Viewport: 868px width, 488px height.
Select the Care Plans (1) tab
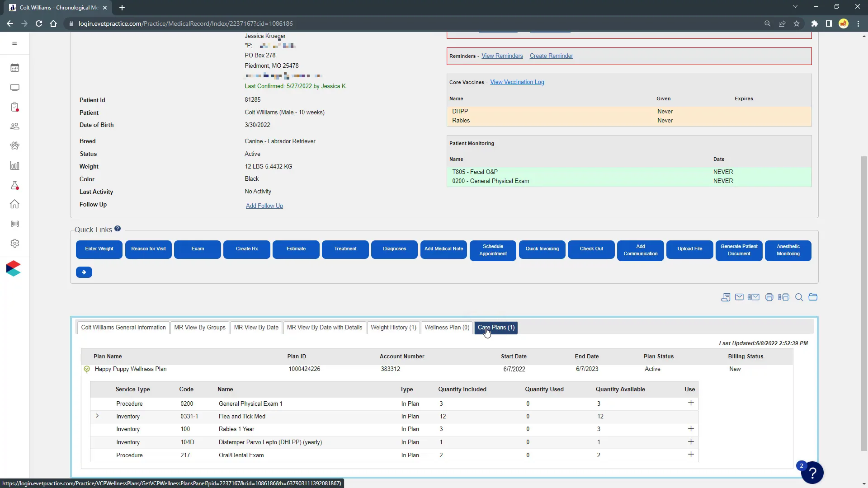[x=496, y=328]
